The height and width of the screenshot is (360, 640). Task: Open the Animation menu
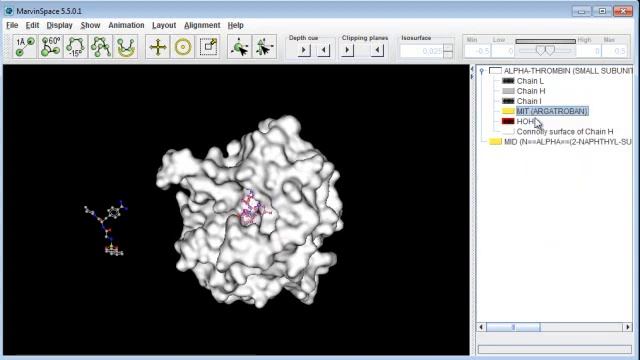click(x=126, y=25)
